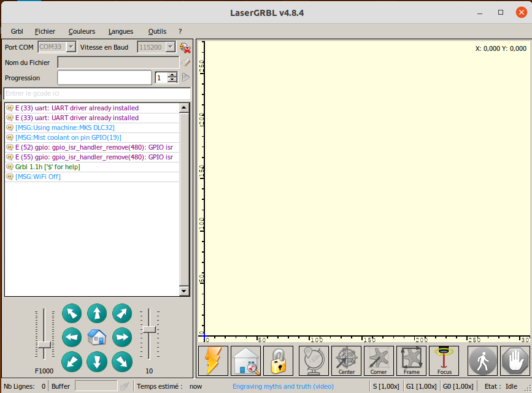Image resolution: width=532 pixels, height=393 pixels.
Task: Click console scrollbar down arrow
Action: point(184,291)
